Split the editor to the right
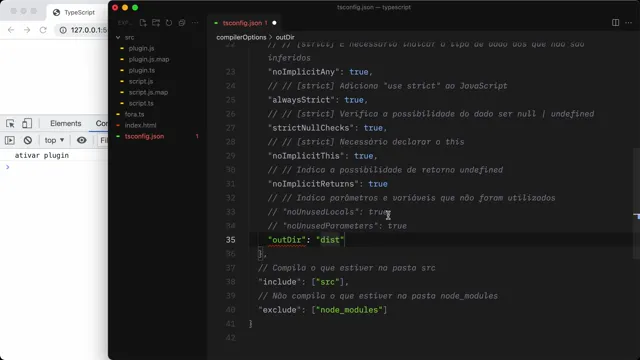 pyautogui.click(x=616, y=23)
